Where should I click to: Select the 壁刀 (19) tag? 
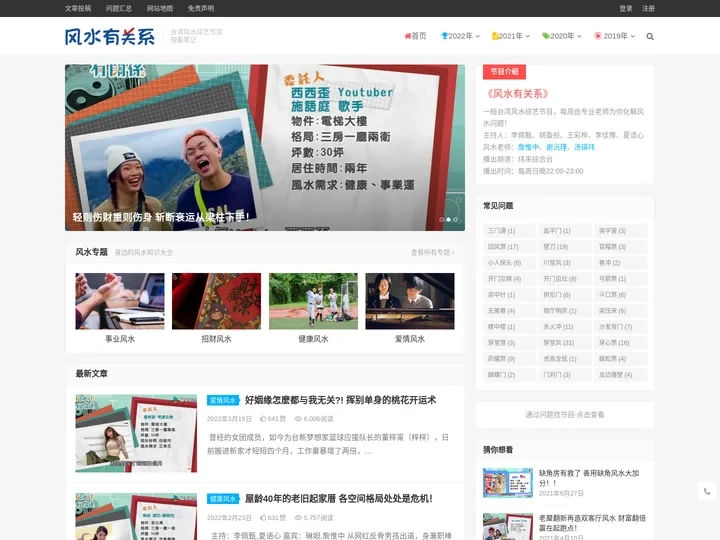565,247
